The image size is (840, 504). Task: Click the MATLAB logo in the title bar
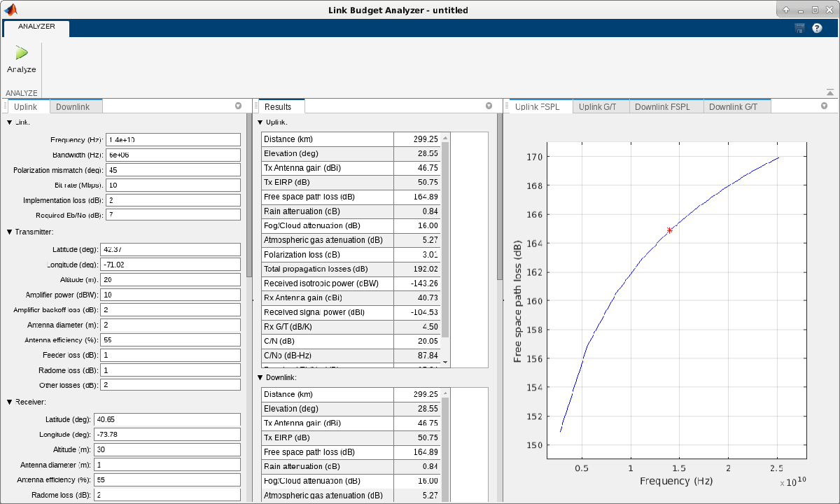tap(10, 10)
